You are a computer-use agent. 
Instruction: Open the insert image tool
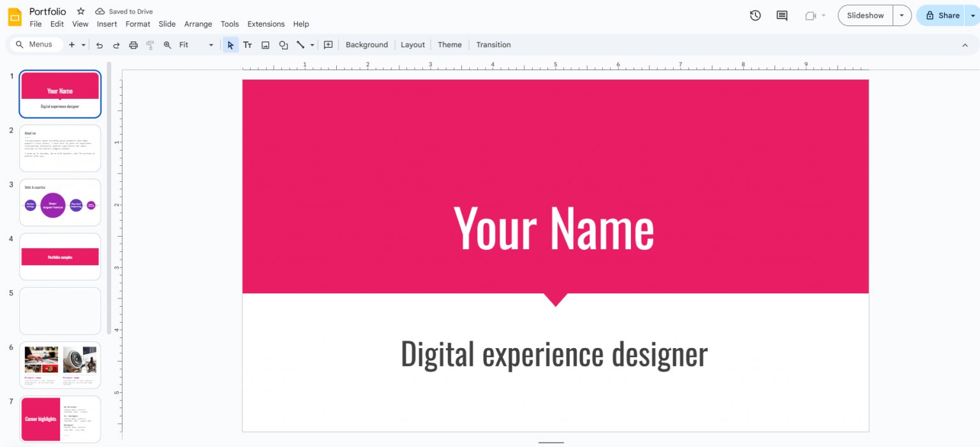265,45
